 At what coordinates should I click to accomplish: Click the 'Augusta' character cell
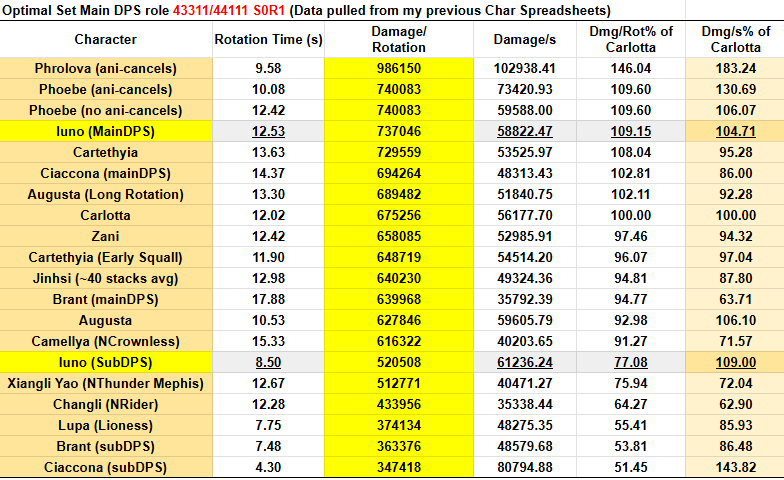(106, 320)
